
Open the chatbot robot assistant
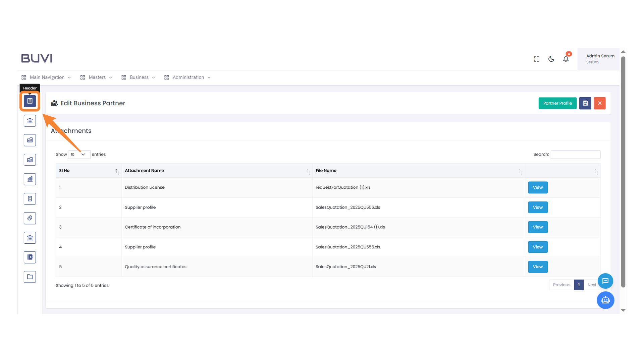[x=605, y=300]
